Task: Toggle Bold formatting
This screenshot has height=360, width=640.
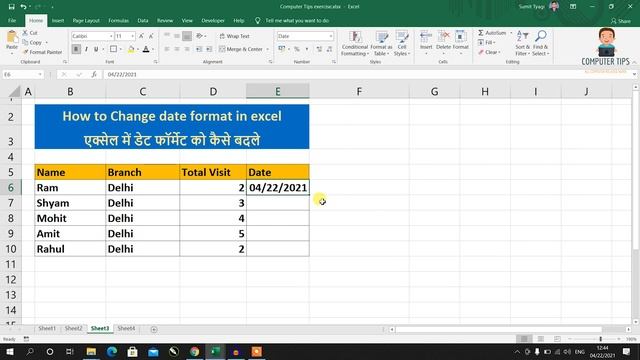Action: [76, 49]
